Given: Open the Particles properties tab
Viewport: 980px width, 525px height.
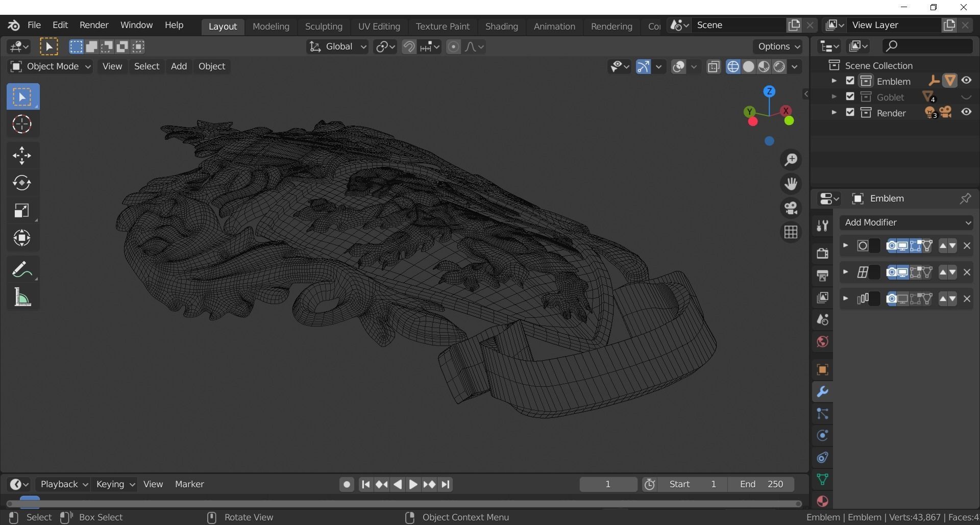Looking at the screenshot, I should pyautogui.click(x=822, y=414).
